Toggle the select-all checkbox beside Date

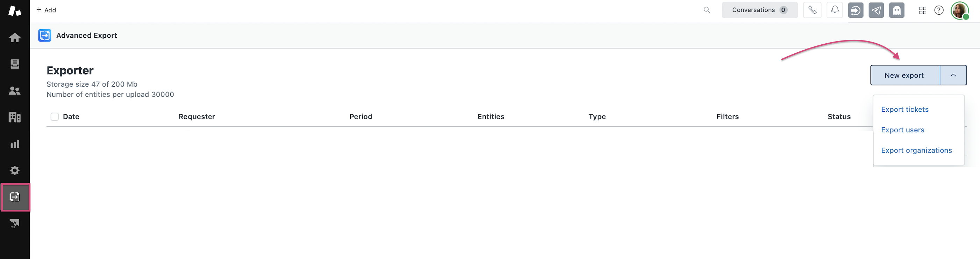[x=55, y=117]
